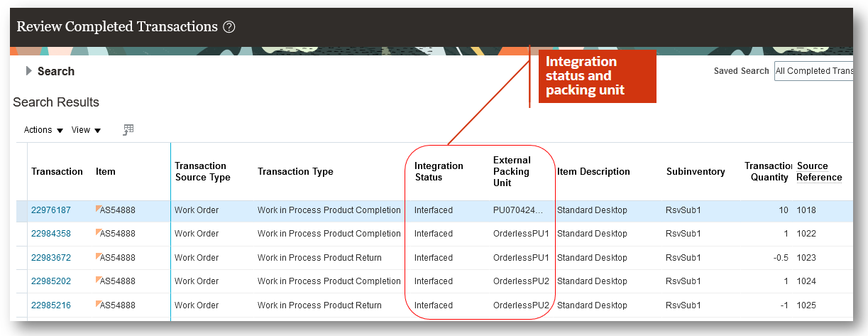The image size is (868, 336).
Task: Click the export to spreadsheet icon
Action: coord(128,129)
